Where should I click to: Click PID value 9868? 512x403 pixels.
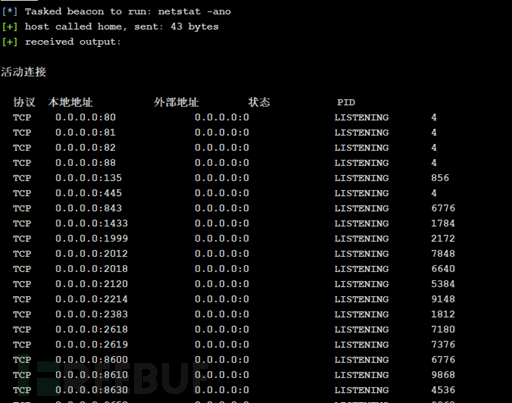pos(443,375)
